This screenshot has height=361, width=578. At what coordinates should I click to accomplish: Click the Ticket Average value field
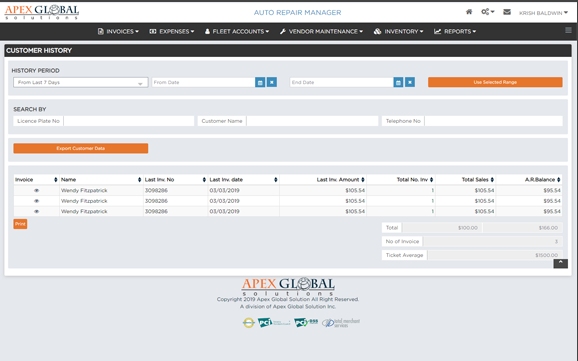coord(495,255)
